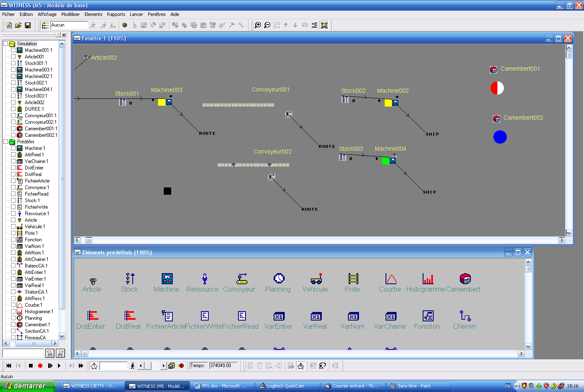
Task: Click the save model floppy icon
Action: tap(28, 25)
